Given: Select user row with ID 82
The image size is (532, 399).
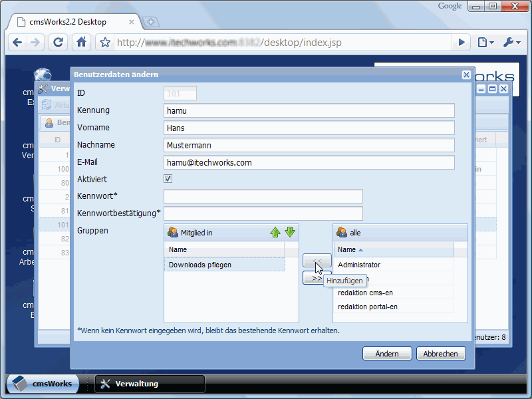Looking at the screenshot, I should 55,239.
